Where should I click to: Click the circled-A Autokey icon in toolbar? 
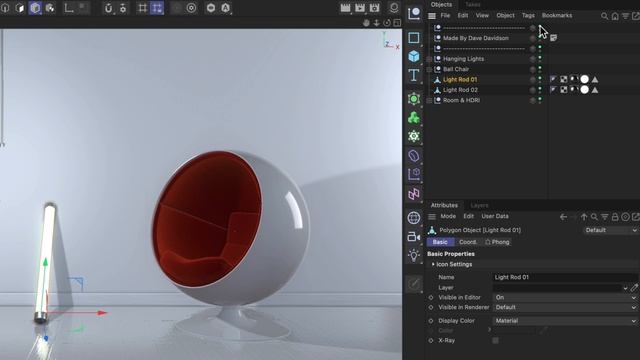225,8
